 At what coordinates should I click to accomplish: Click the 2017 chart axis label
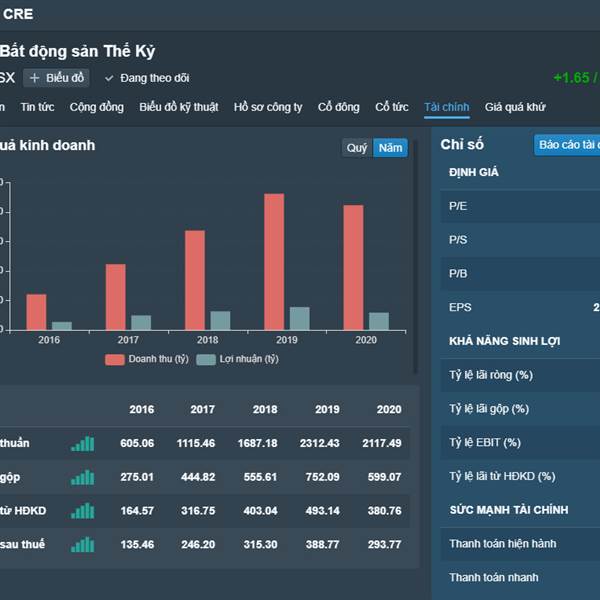coord(128,340)
